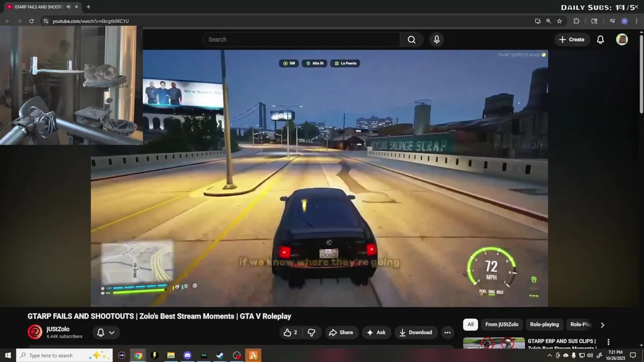Open File Explorer from the taskbar
Image resolution: width=644 pixels, height=362 pixels.
pos(171,355)
